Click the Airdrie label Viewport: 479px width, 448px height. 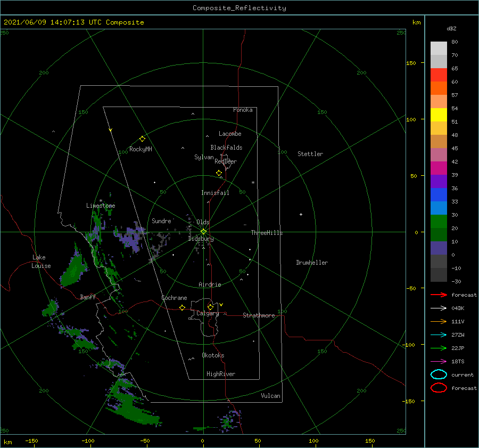(x=210, y=284)
